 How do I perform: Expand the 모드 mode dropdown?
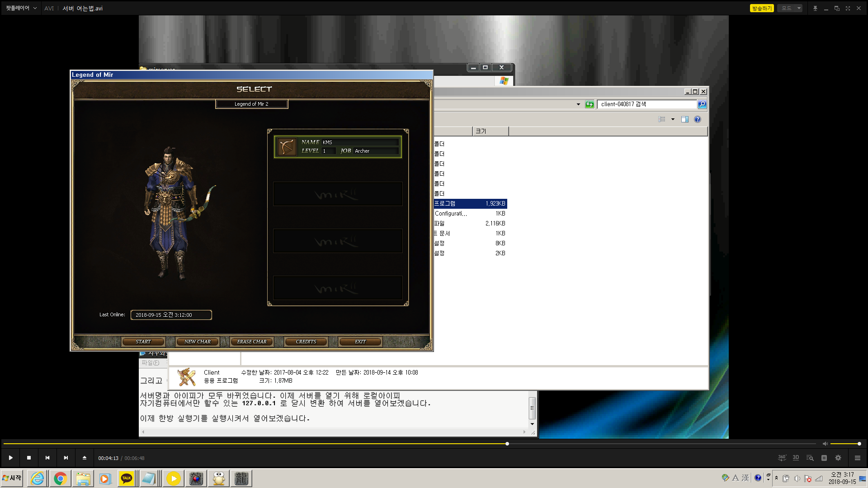pyautogui.click(x=789, y=8)
